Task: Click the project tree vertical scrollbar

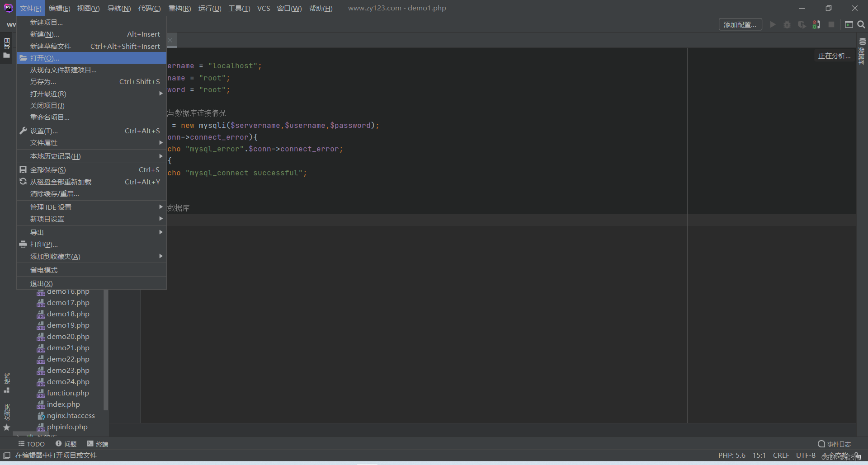Action: point(106,349)
